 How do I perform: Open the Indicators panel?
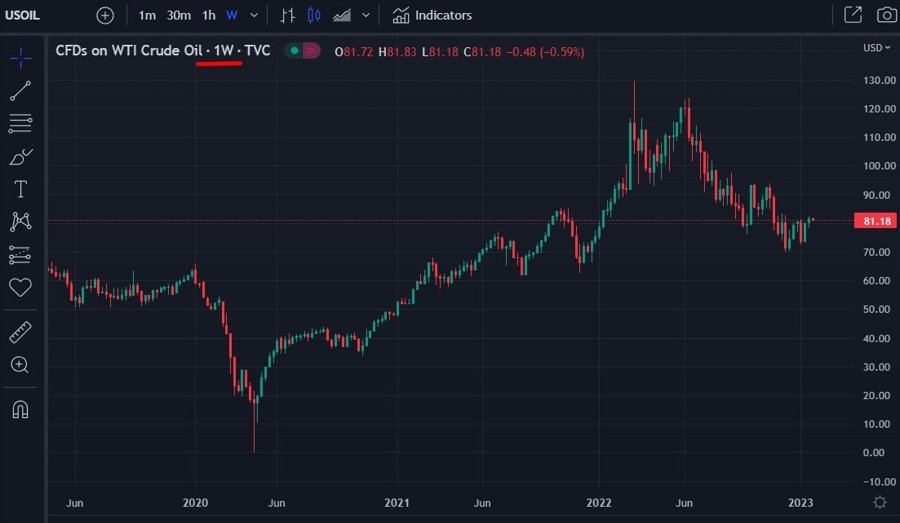[x=432, y=16]
